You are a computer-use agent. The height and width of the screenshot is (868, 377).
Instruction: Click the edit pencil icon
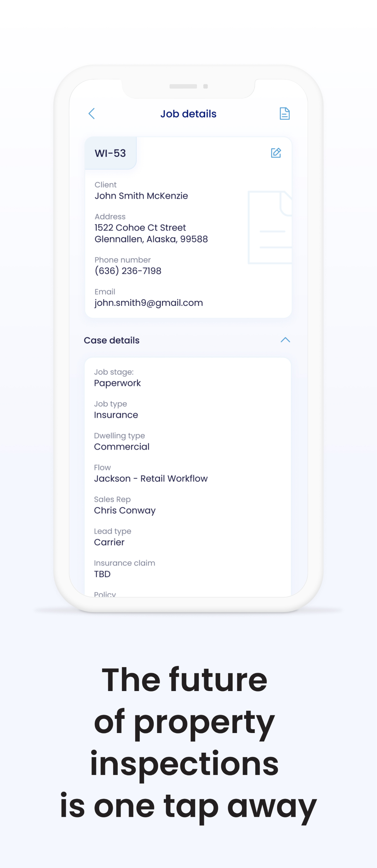[x=276, y=153]
